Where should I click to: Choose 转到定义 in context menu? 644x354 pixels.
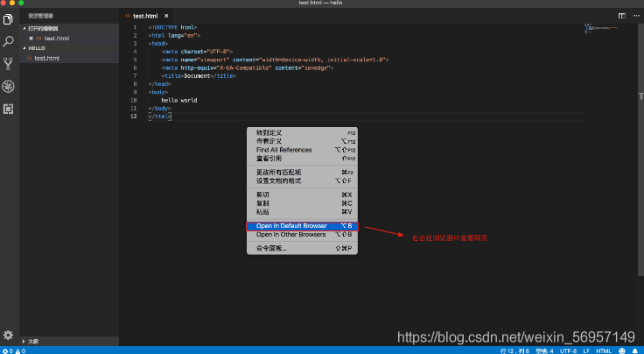(x=302, y=133)
